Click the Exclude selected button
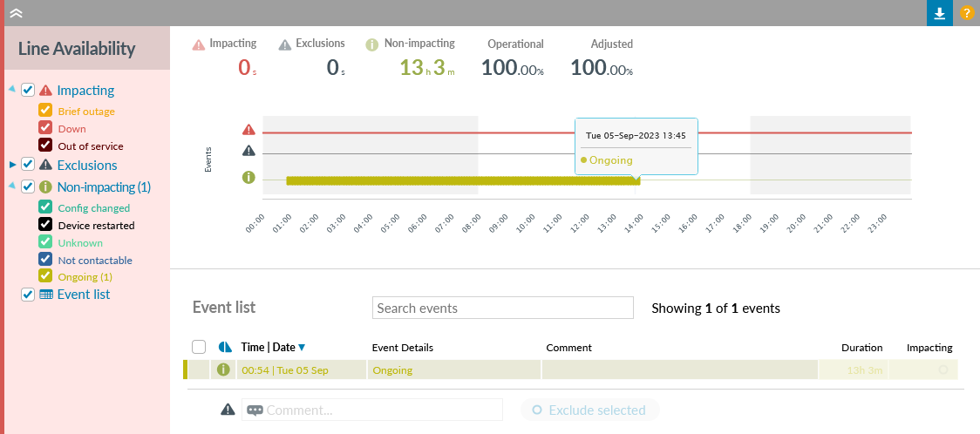Image resolution: width=980 pixels, height=434 pixels. [589, 410]
